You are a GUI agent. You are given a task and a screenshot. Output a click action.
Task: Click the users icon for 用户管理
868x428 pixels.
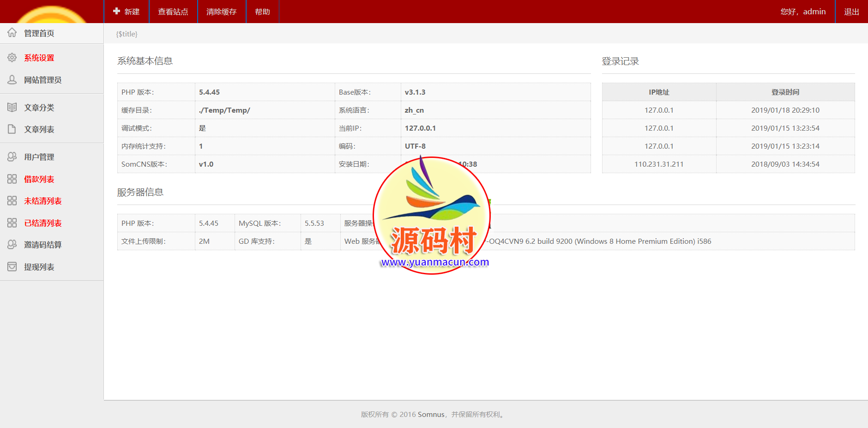coord(12,157)
